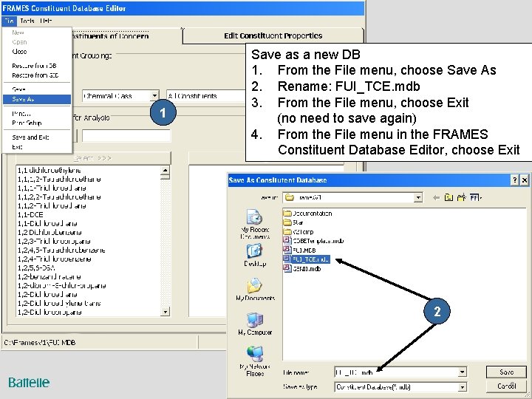532x399 pixels.
Task: Click the Back arrow in Save As dialog
Action: click(x=437, y=197)
